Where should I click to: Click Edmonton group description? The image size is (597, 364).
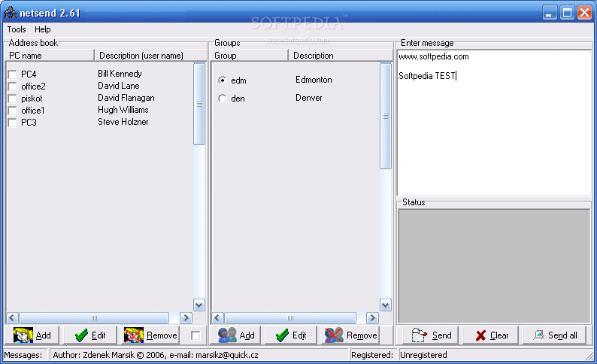tap(314, 80)
